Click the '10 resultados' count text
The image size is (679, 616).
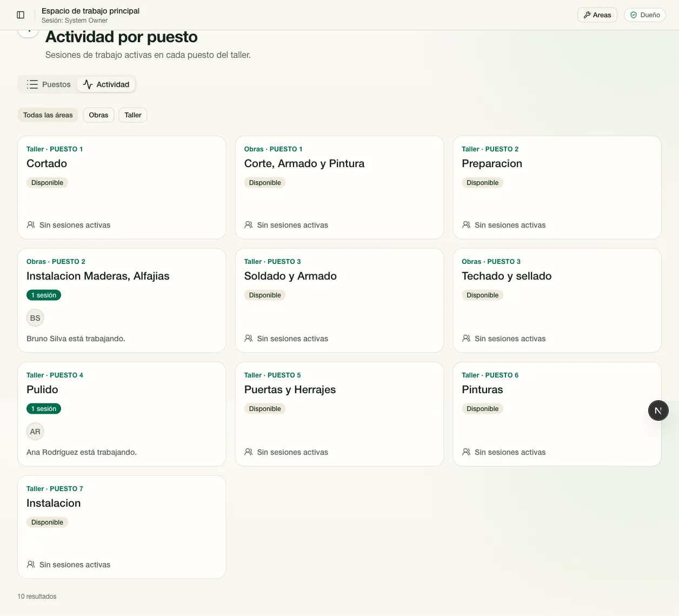click(37, 597)
